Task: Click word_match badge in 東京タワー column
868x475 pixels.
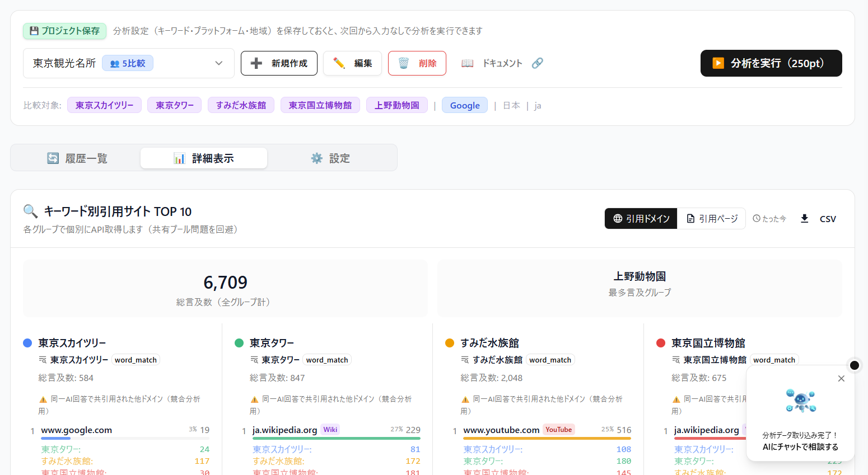Action: click(327, 360)
